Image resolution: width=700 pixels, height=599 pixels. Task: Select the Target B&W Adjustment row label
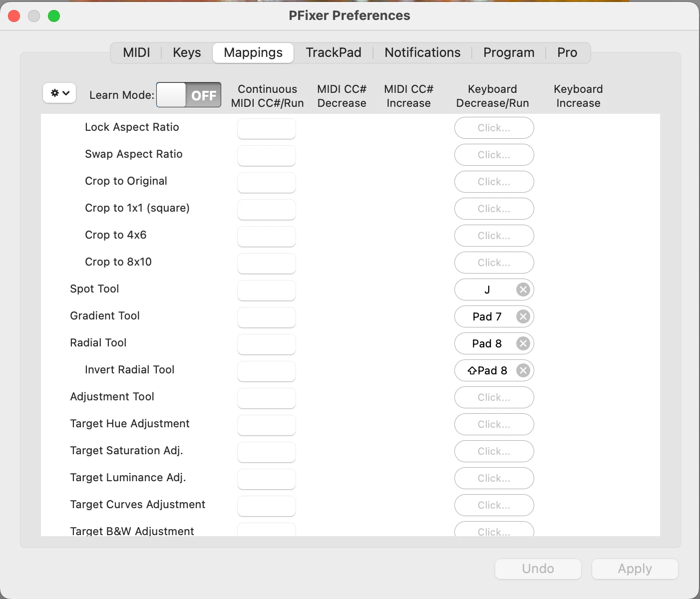pyautogui.click(x=132, y=531)
